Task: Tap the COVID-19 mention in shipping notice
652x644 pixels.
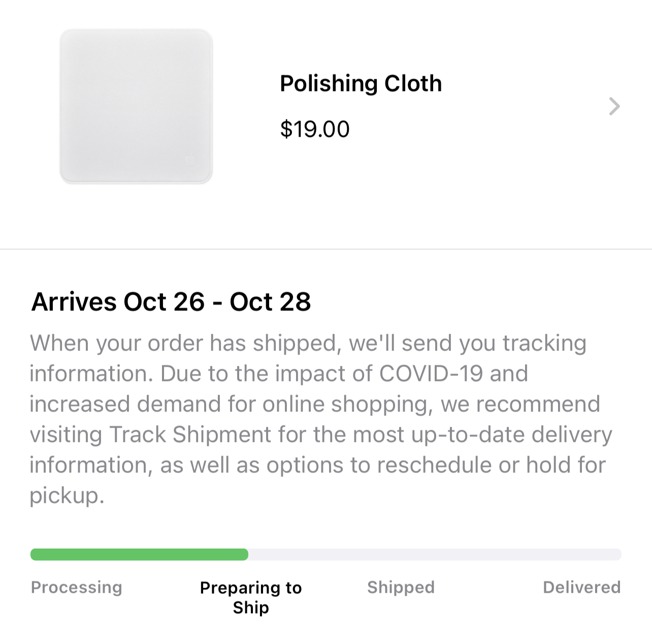Action: click(x=431, y=374)
